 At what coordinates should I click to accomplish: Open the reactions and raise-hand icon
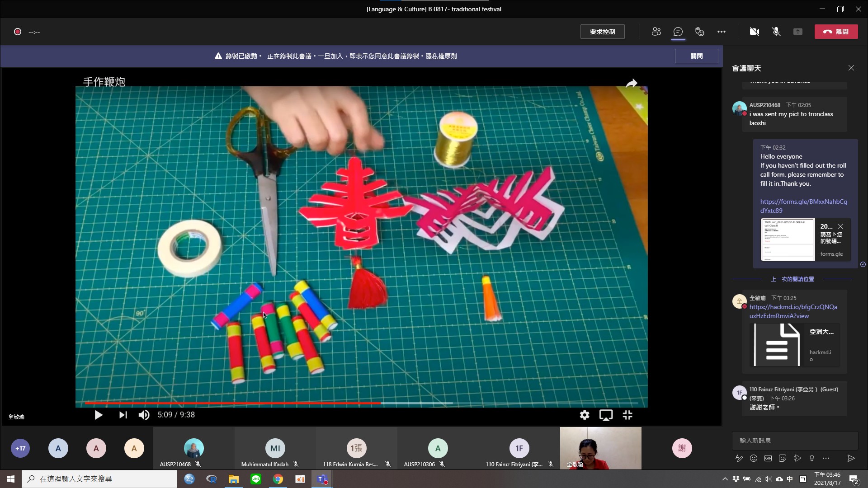[699, 32]
